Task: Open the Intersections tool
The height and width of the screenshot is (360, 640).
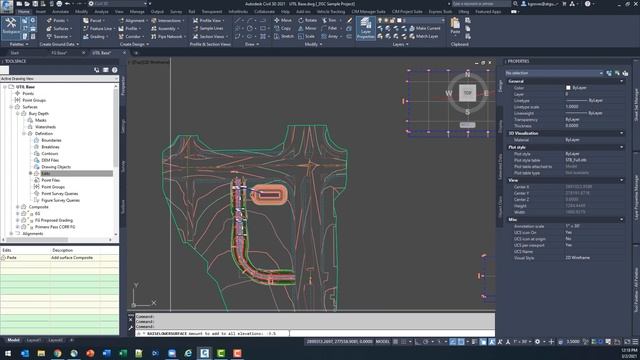Action: [167, 20]
